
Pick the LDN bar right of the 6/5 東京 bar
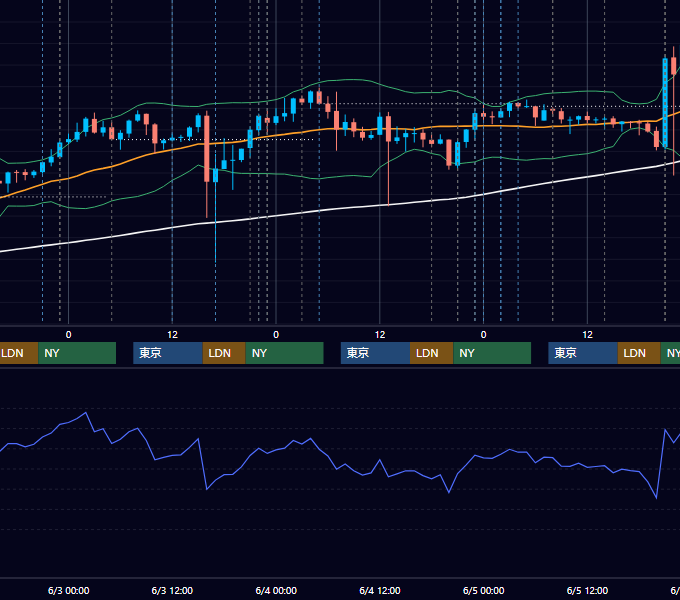click(x=639, y=353)
